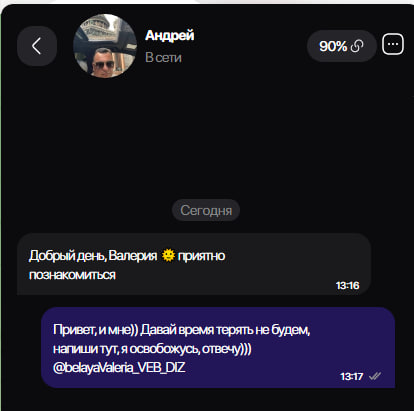Image resolution: width=414 pixels, height=411 pixels.
Task: Click the 13:17 sent message timestamp
Action: (352, 377)
